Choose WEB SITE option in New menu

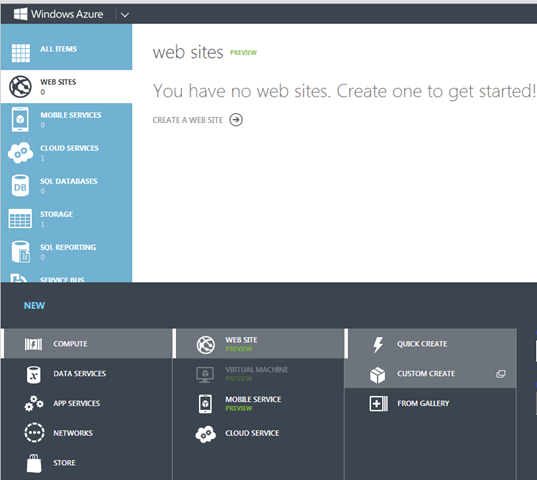pos(241,340)
